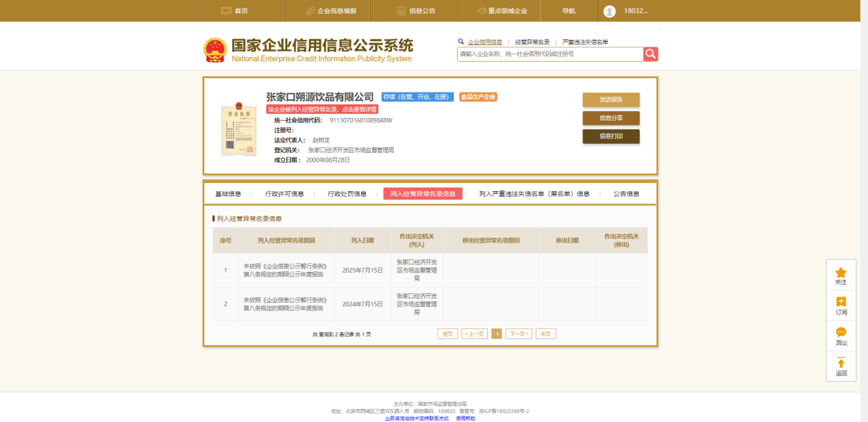Open 首页 home in top navigation
Image resolution: width=868 pixels, height=422 pixels.
(234, 11)
